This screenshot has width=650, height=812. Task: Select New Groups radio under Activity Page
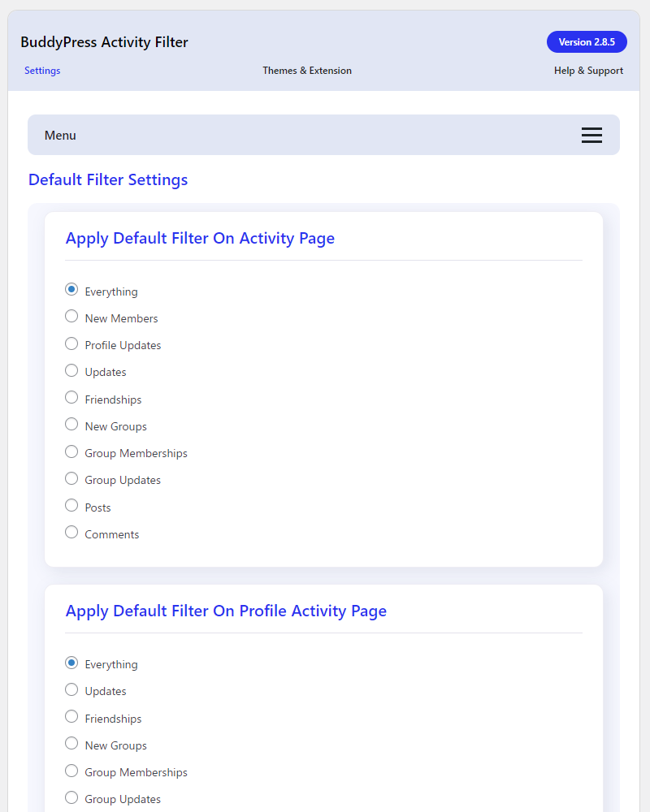[71, 425]
